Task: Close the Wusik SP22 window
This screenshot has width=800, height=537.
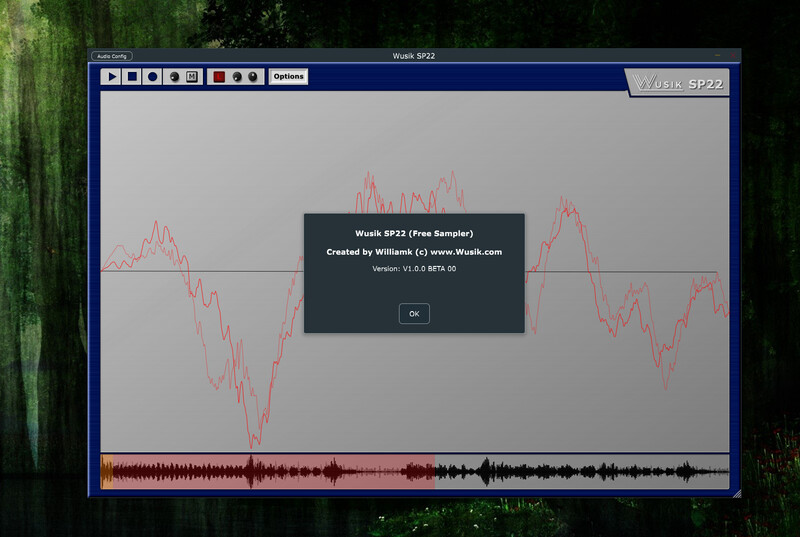Action: (733, 55)
